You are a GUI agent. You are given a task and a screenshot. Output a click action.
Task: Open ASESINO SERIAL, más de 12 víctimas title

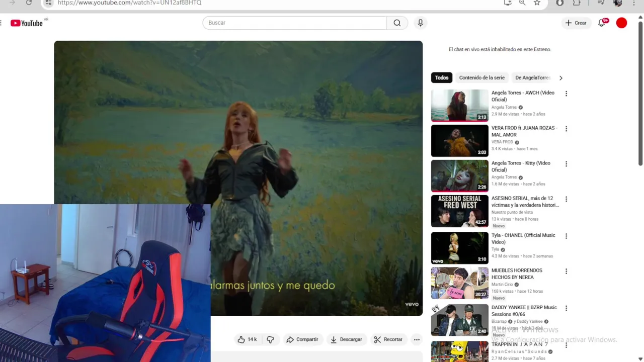point(525,202)
